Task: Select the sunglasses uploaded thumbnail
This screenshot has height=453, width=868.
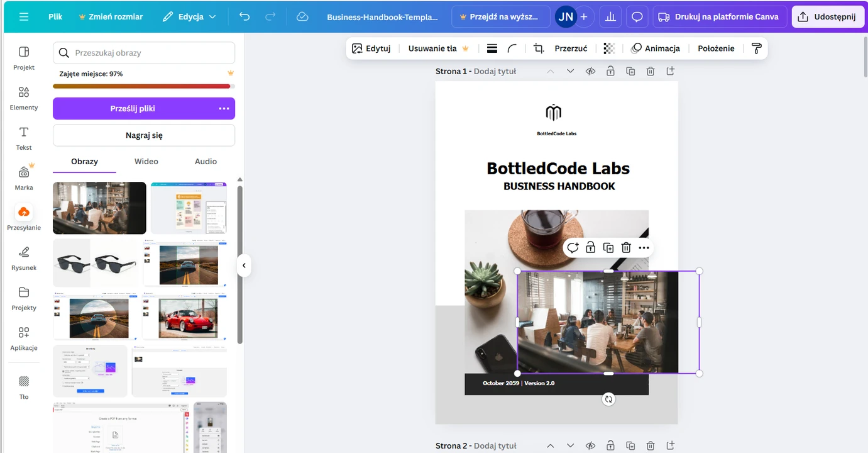Action: coord(96,263)
